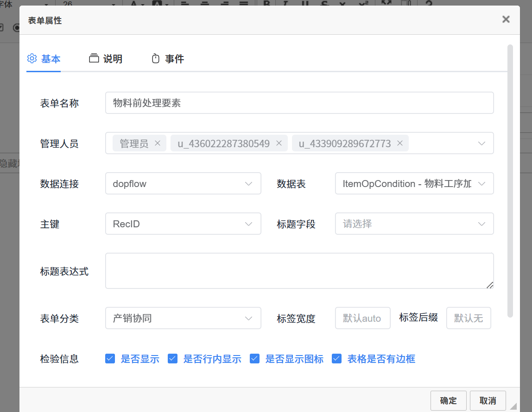
Task: Disable the 是否显示图标 checkbox
Action: coord(254,359)
